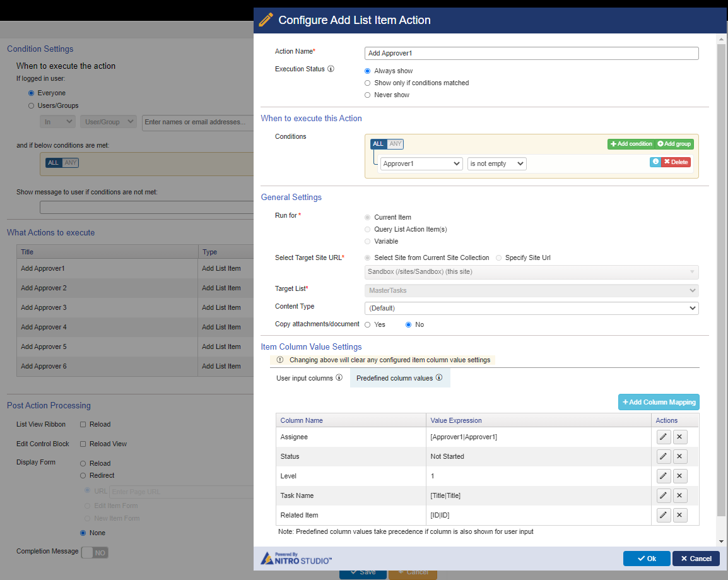Select Variable option for Run for
Screen dimensions: 728x580
367,242
